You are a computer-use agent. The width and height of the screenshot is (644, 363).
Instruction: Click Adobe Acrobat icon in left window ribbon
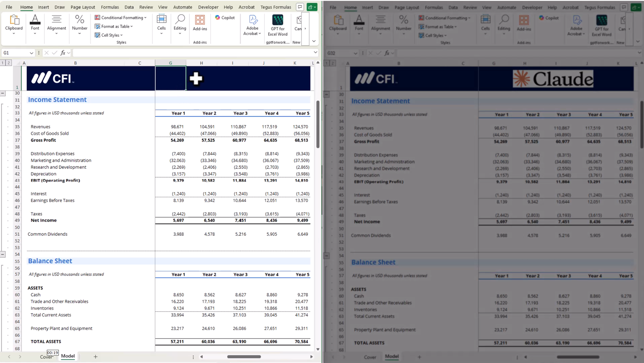click(252, 25)
